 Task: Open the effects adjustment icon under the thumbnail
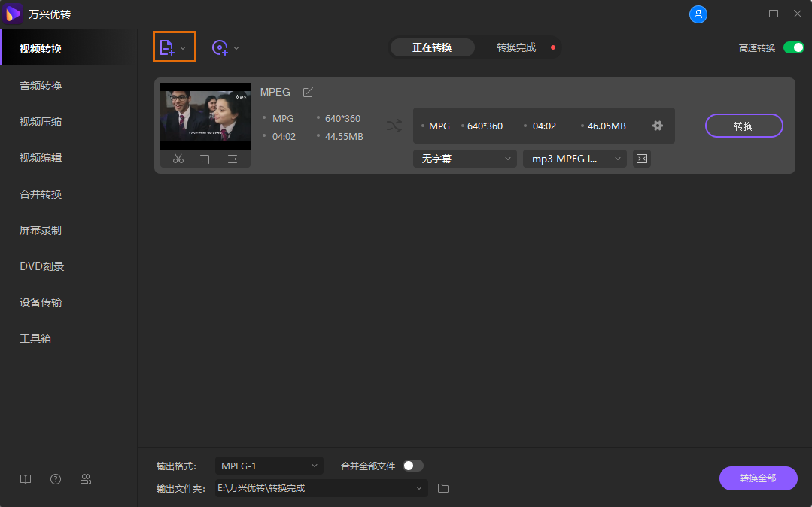click(x=232, y=159)
